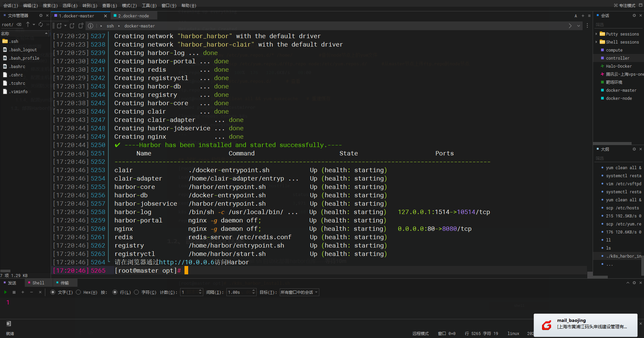
Task: Select the 行(L) radio button
Action: (115, 292)
